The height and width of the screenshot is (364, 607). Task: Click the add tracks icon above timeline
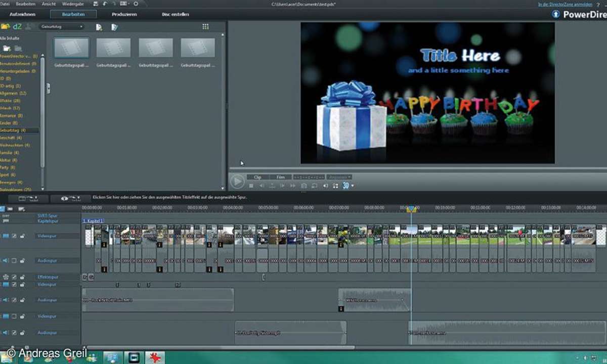[x=21, y=209]
